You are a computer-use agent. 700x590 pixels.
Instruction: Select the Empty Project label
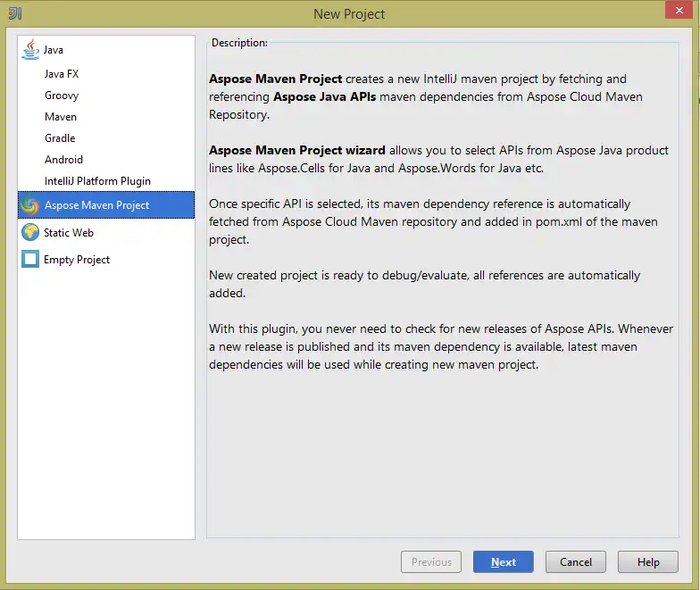click(x=77, y=260)
